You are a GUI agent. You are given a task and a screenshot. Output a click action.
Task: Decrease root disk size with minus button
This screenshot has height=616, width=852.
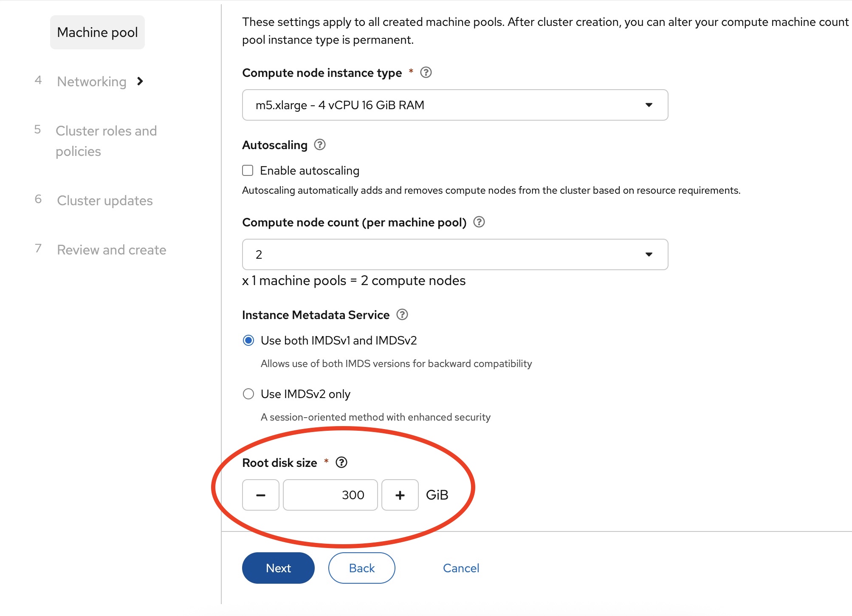260,495
